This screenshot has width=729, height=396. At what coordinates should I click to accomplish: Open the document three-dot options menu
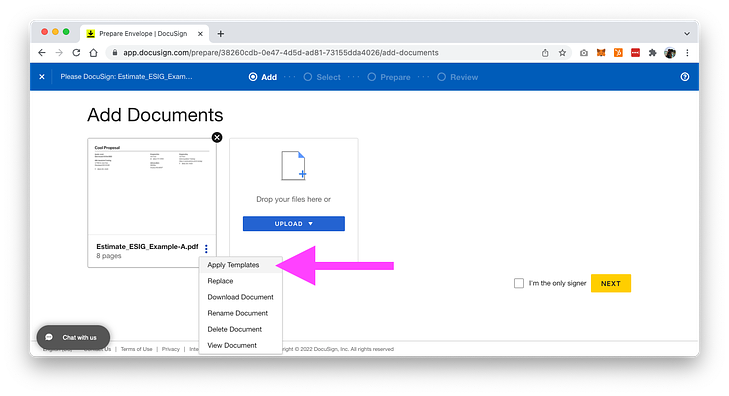tap(206, 249)
